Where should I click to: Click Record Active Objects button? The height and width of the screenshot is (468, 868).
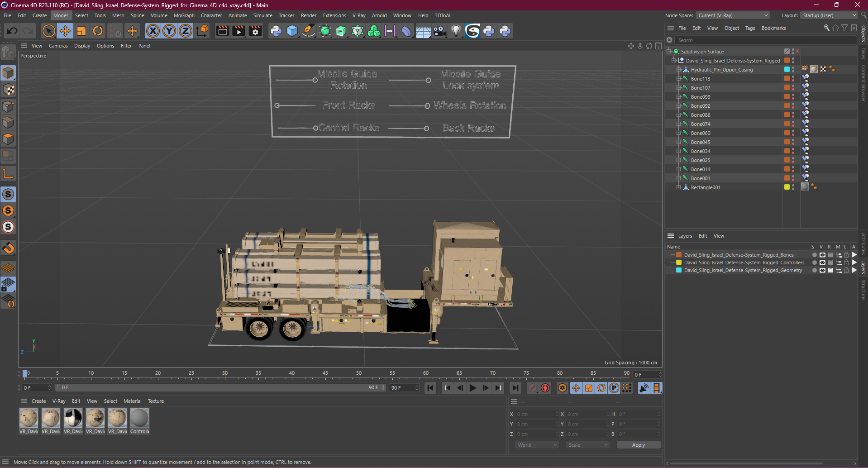click(533, 388)
